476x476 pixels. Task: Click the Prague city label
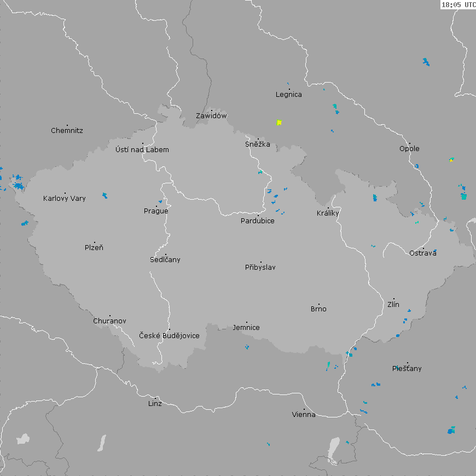[x=156, y=211]
